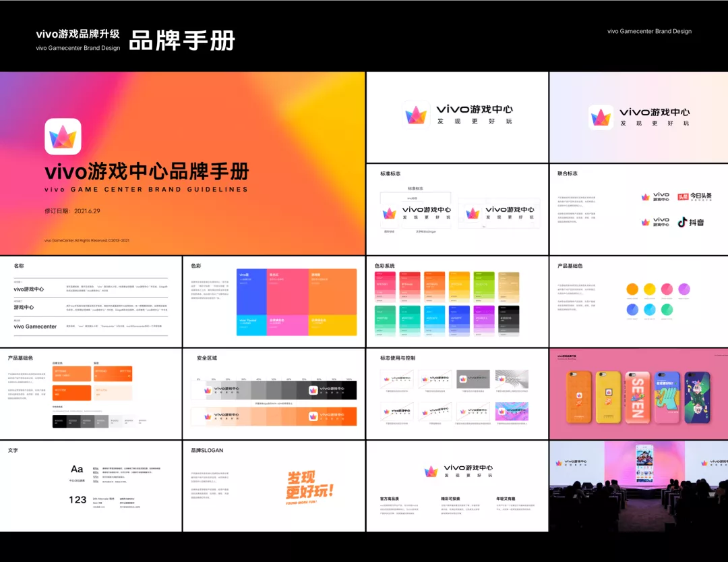This screenshot has height=562, width=728.
Task: Click the '色彩系统' slide heading
Action: (x=384, y=266)
